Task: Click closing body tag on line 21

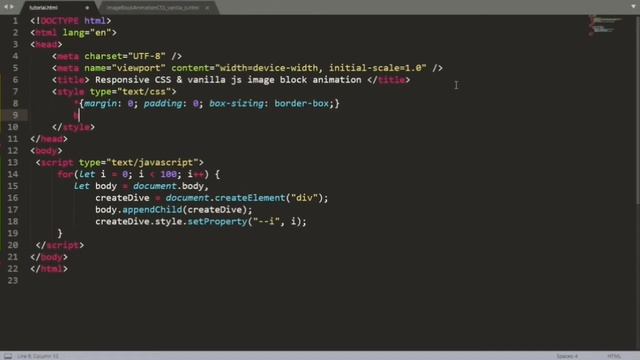Action: pos(49,257)
